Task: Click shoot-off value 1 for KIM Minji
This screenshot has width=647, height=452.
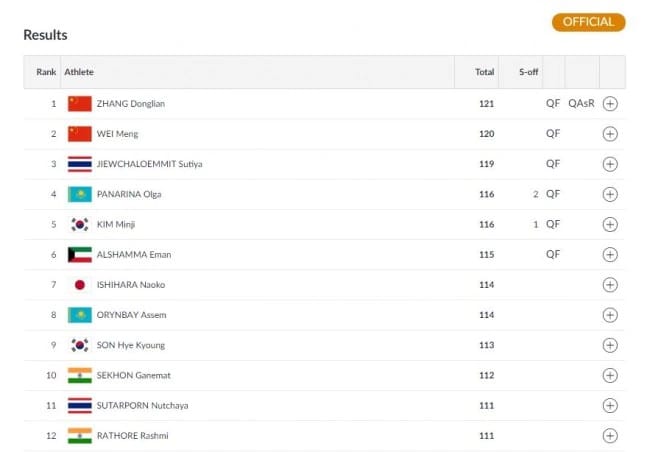Action: [x=536, y=224]
